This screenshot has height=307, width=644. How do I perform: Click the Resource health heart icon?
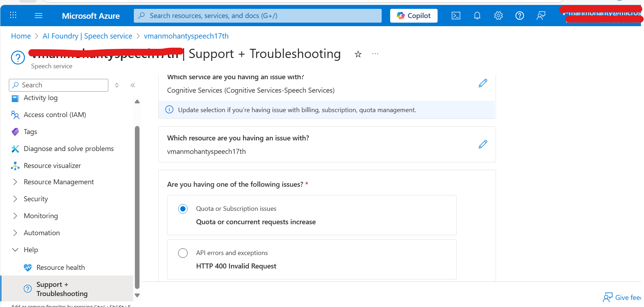(28, 268)
